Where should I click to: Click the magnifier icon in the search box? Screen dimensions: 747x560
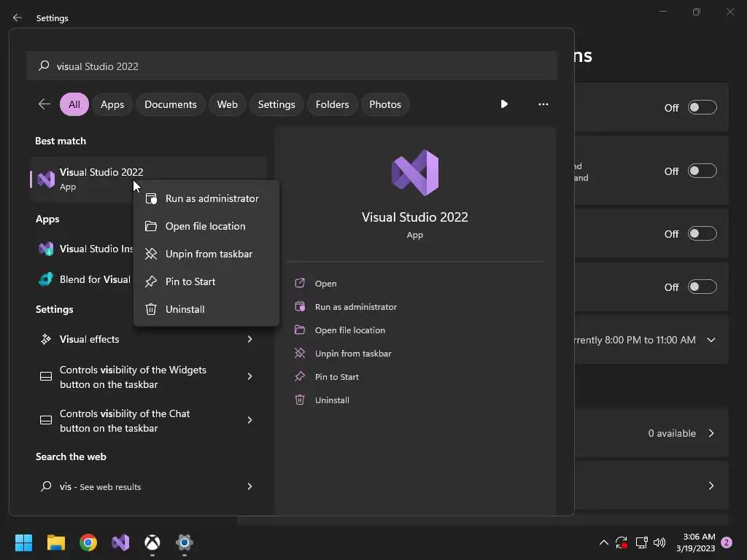pos(44,66)
